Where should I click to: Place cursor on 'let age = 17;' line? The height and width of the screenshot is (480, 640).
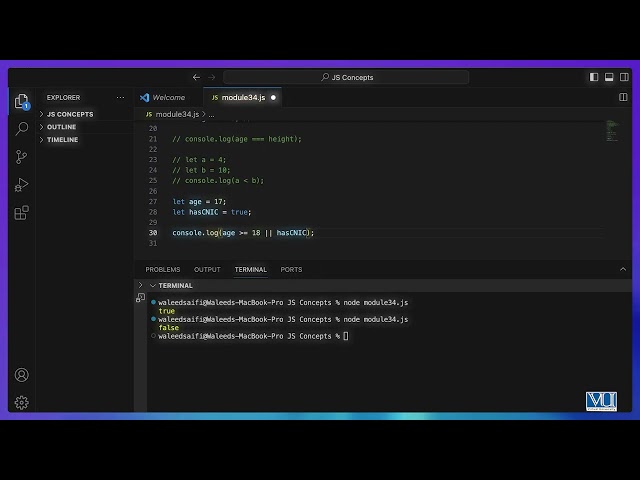point(199,202)
